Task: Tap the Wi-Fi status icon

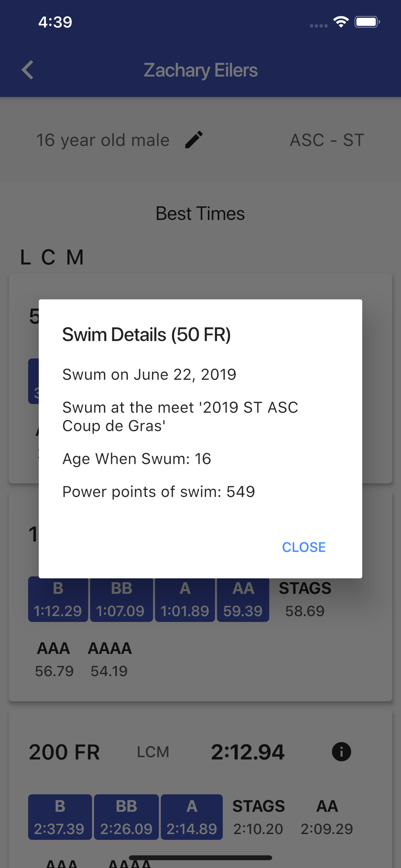Action: [341, 22]
